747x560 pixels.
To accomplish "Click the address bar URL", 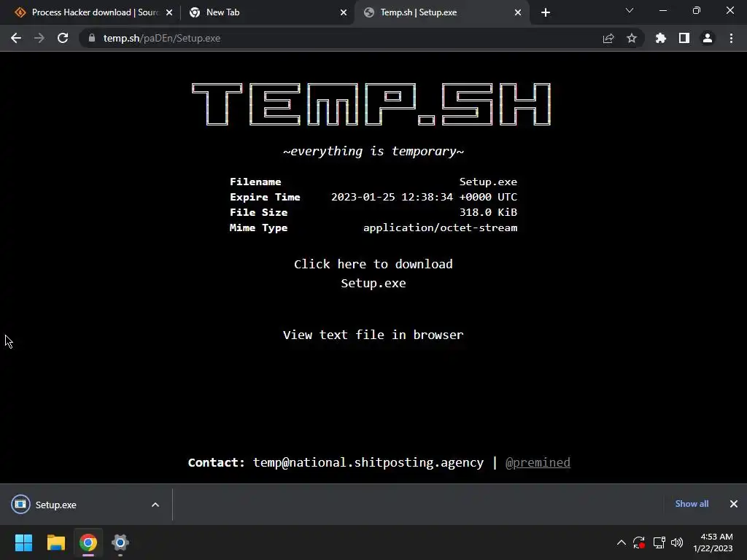I will (x=162, y=38).
